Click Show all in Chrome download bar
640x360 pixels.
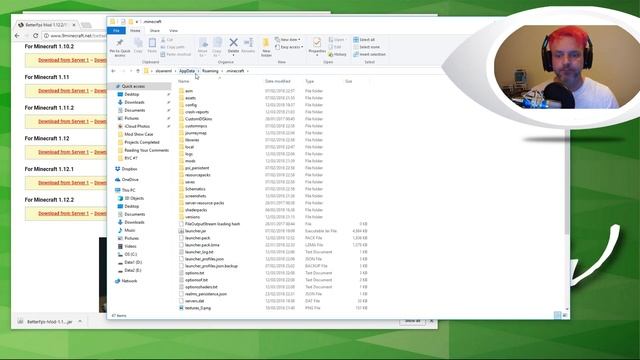tap(412, 321)
